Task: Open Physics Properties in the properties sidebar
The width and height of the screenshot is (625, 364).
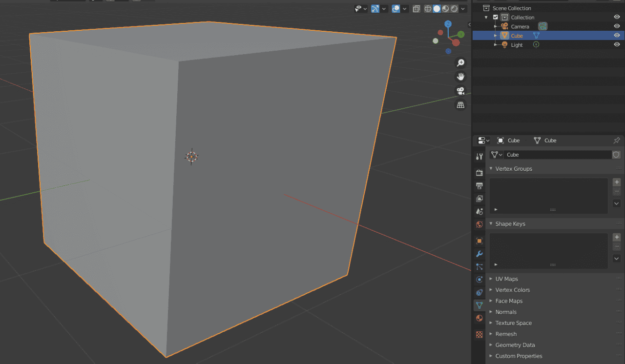Action: [479, 280]
